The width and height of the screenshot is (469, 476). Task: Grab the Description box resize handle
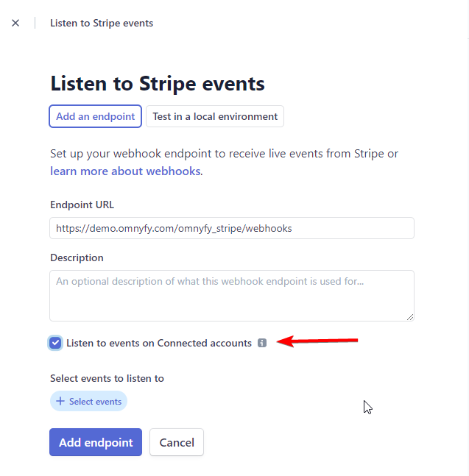410,317
